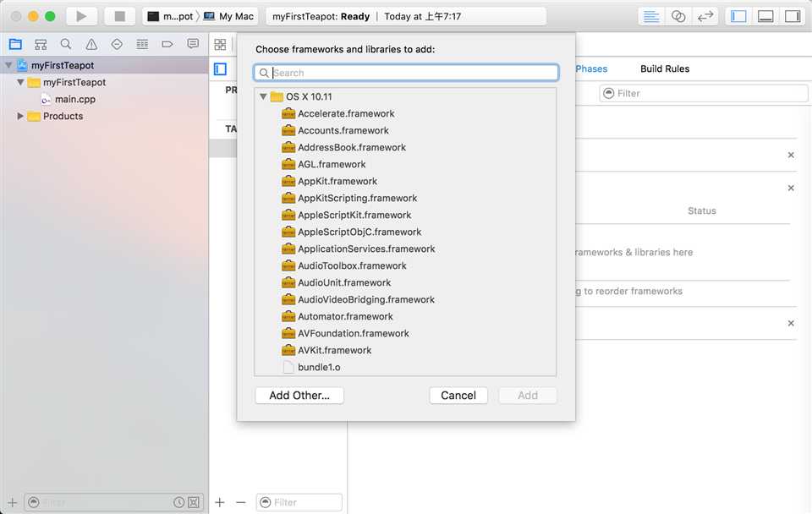Delete the second build phase with X

coord(791,188)
